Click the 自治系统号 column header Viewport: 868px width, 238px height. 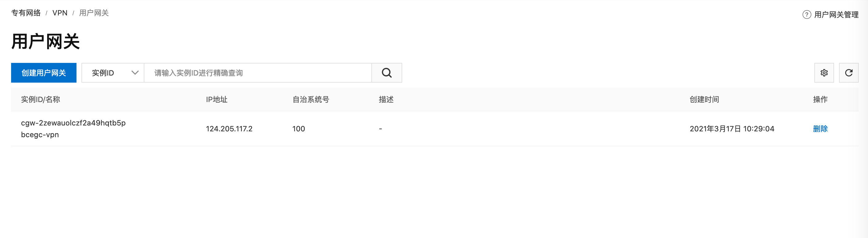pos(311,99)
